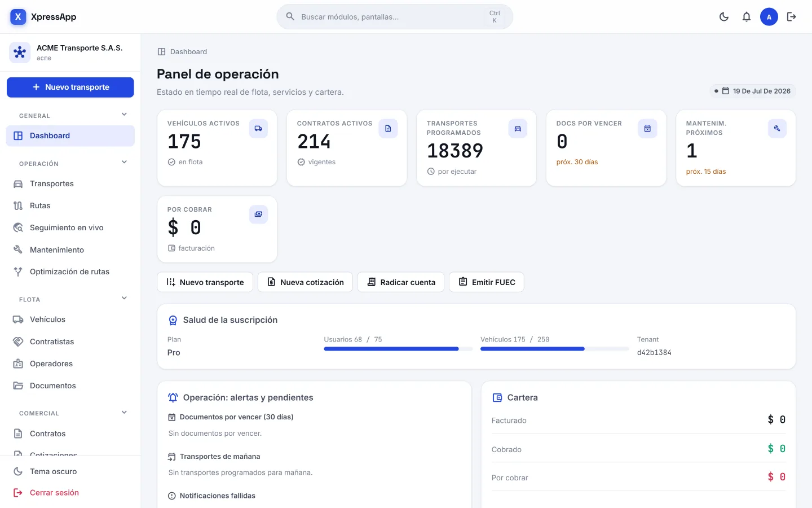This screenshot has height=508, width=812.
Task: Click calendar icon in date badge
Action: [x=726, y=91]
